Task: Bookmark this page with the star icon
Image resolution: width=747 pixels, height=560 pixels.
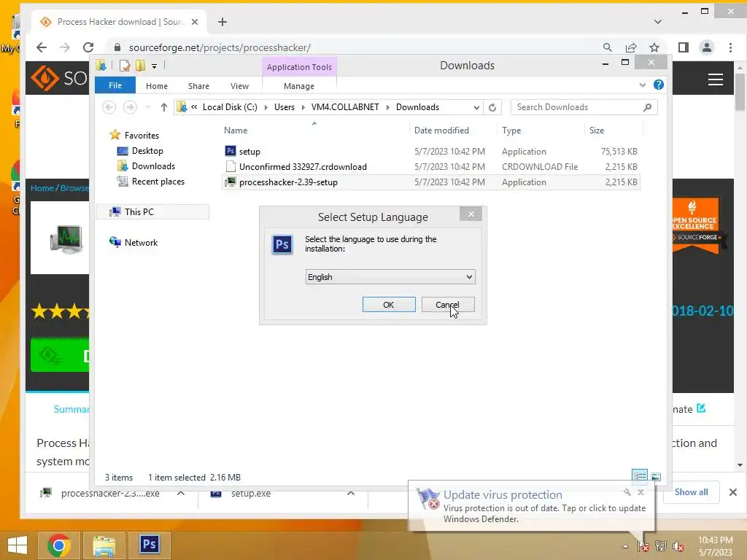Action: pos(654,47)
